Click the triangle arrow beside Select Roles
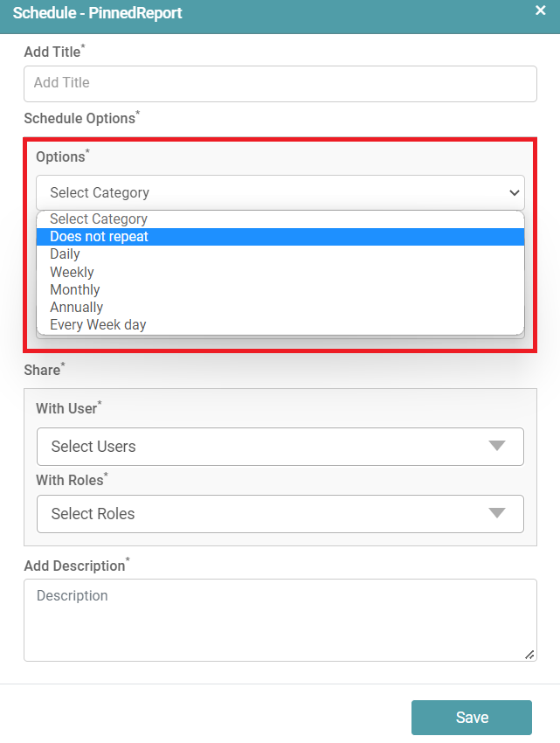This screenshot has height=743, width=560. pyautogui.click(x=497, y=513)
